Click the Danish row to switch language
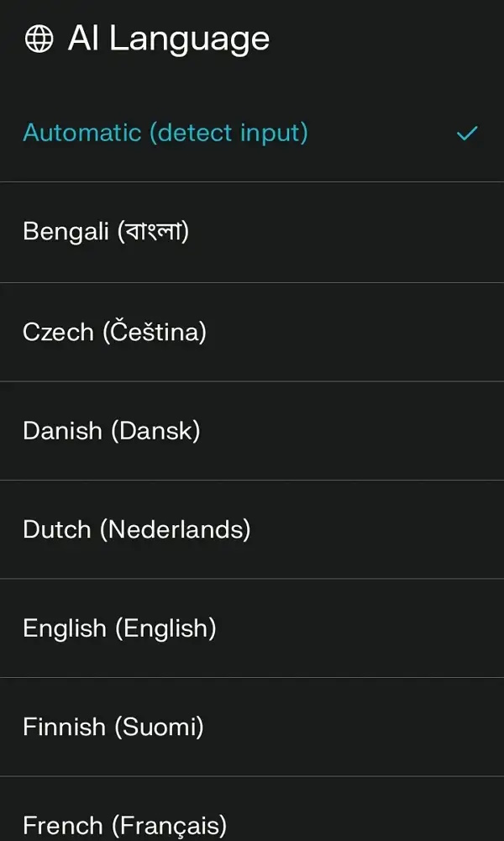Image resolution: width=504 pixels, height=841 pixels. tap(110, 430)
